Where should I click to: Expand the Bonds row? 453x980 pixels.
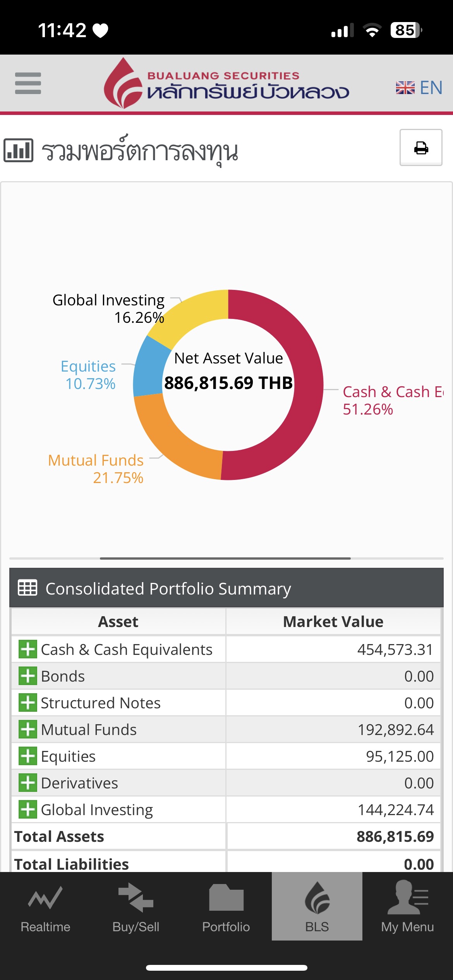28,676
